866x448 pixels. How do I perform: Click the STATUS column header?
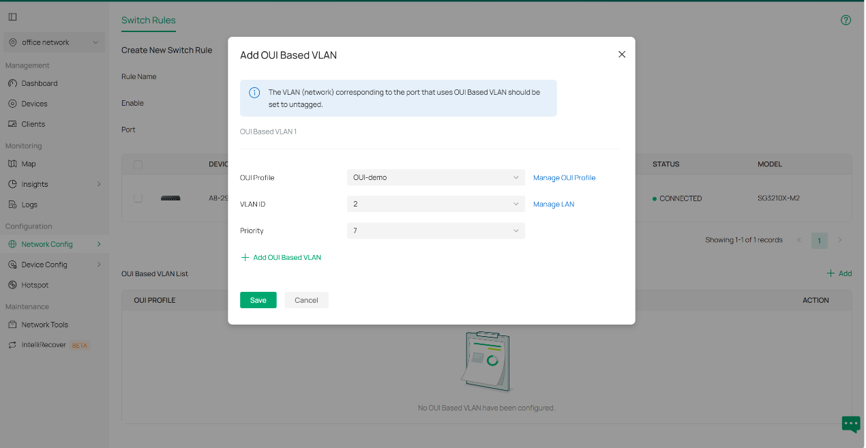[x=666, y=165]
